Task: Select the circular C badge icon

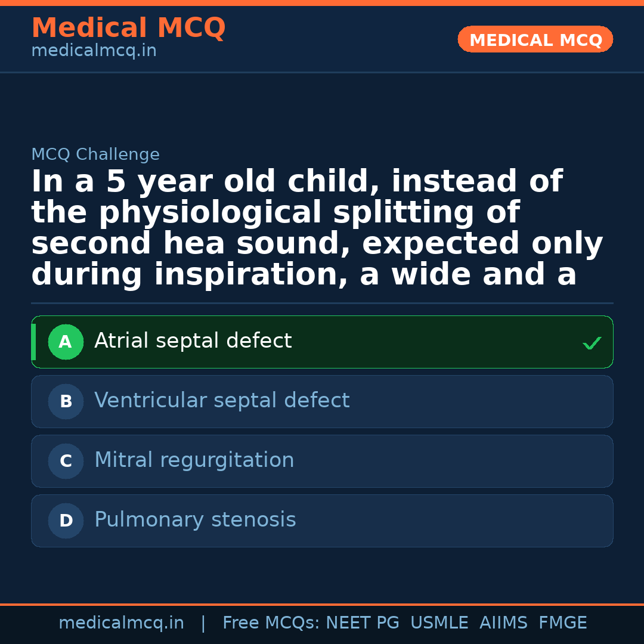Action: pyautogui.click(x=66, y=461)
